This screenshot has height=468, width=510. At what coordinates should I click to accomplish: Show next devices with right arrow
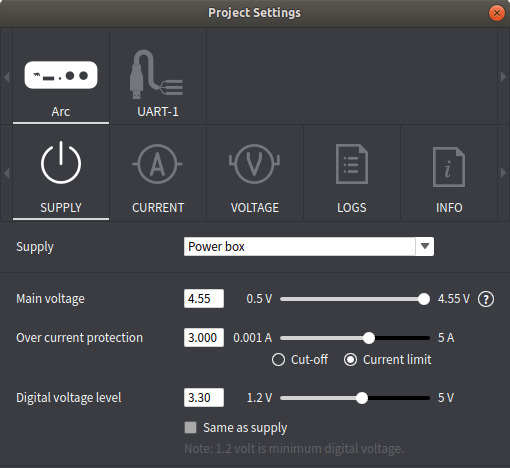[x=503, y=77]
